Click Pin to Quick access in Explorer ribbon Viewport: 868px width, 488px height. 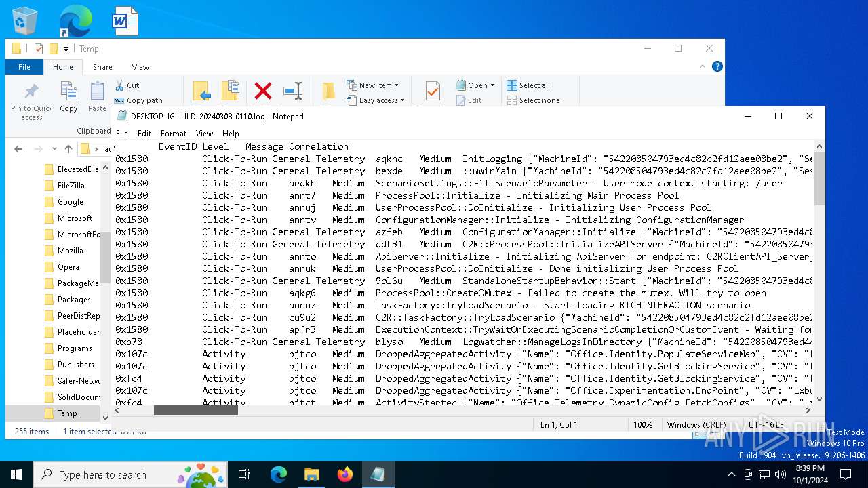(32, 102)
